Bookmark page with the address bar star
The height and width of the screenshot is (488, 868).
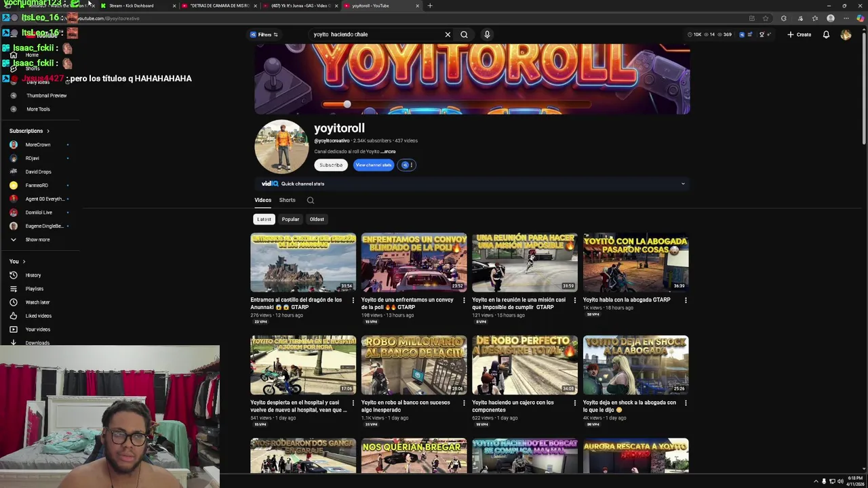(x=766, y=18)
